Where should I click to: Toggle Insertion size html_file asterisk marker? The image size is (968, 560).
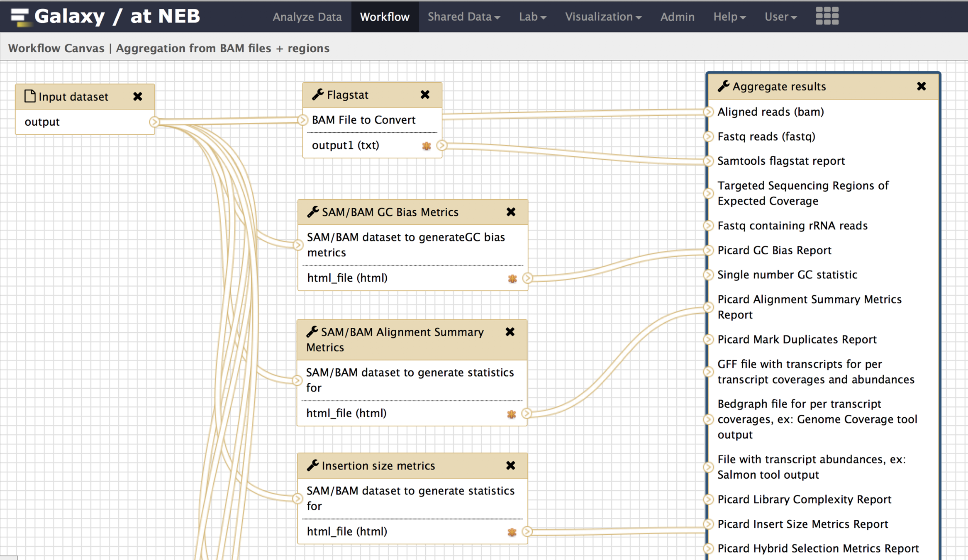[x=512, y=532]
